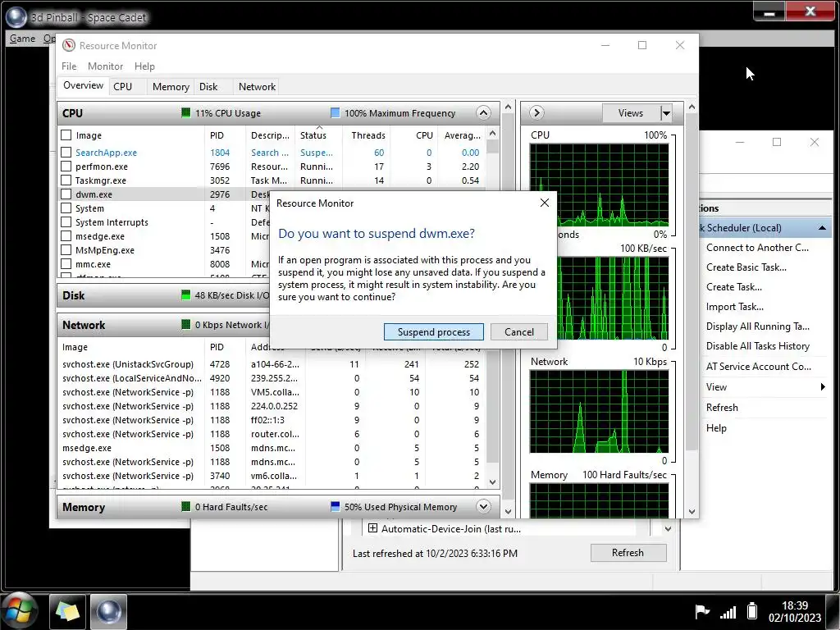Collapse the graph pane with arrow button
The image size is (840, 630).
[536, 113]
